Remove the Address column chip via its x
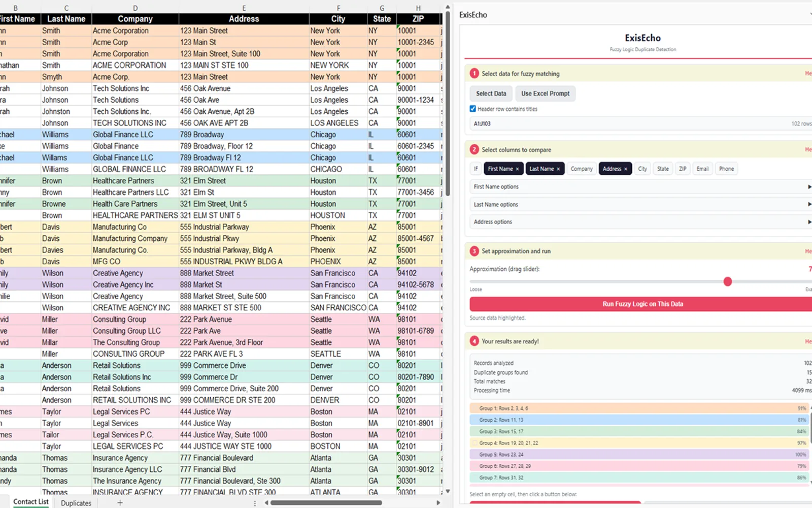Viewport: 812px width, 508px height. [x=626, y=169]
